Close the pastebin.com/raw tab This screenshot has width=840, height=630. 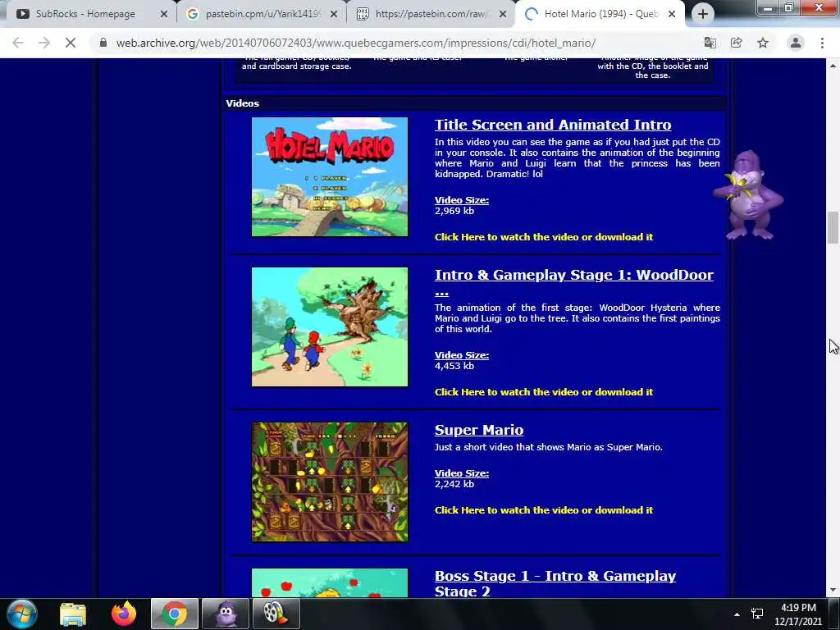point(503,15)
